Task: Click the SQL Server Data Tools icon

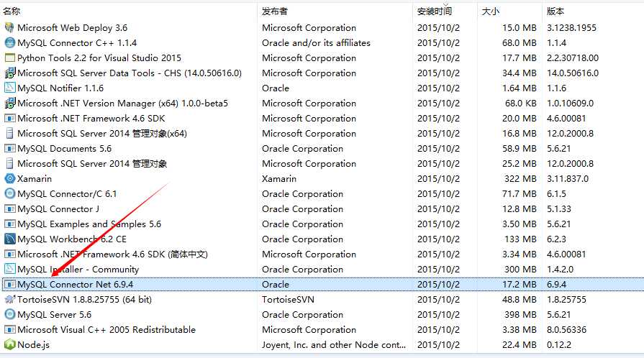Action: [9, 73]
